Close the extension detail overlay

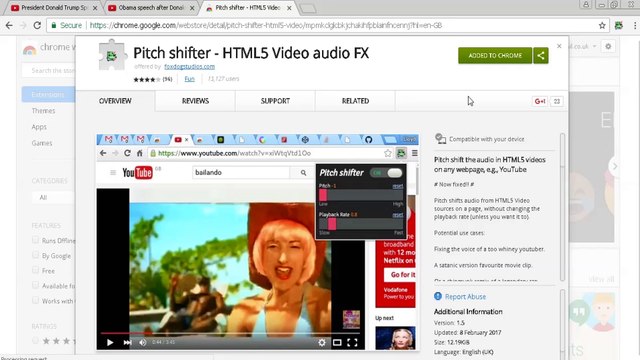pos(559,46)
